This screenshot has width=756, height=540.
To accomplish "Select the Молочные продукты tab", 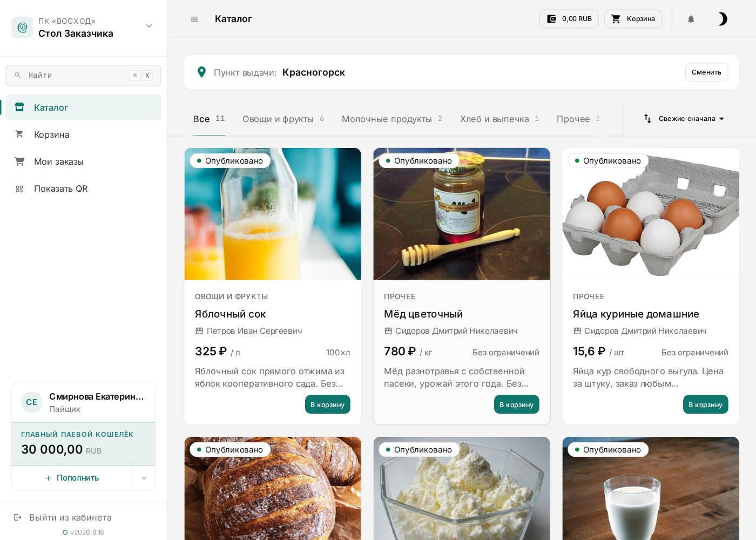I will 392,119.
